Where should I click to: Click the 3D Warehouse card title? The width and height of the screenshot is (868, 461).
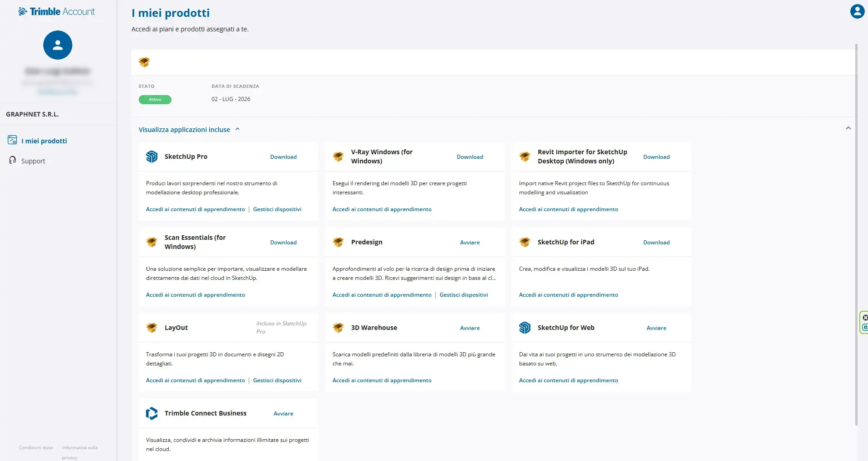[x=374, y=328]
